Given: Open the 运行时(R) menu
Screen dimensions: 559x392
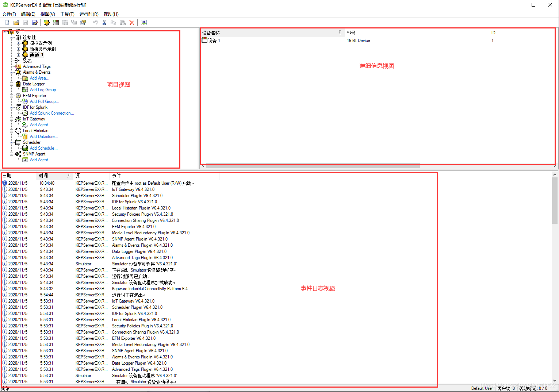Looking at the screenshot, I should [x=89, y=14].
